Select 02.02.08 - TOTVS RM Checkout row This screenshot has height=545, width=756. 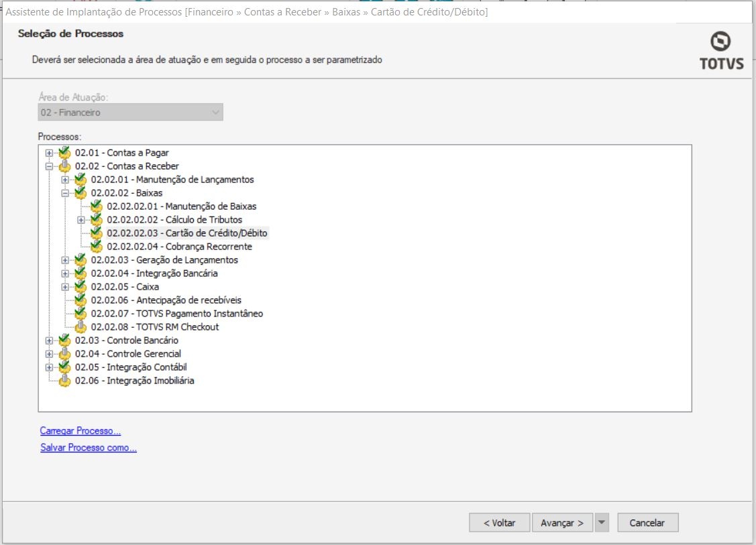[155, 327]
